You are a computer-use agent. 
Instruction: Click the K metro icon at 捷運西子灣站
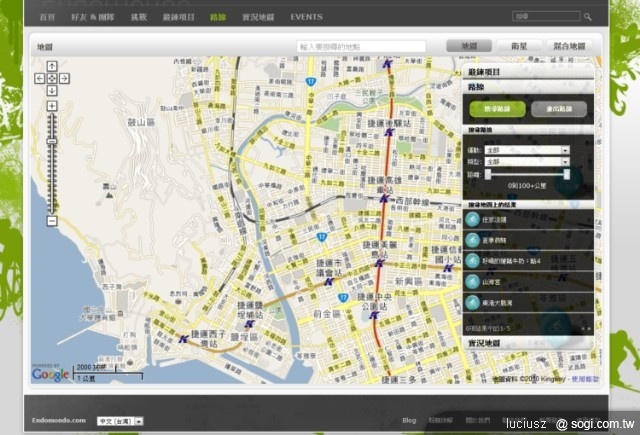(x=183, y=339)
